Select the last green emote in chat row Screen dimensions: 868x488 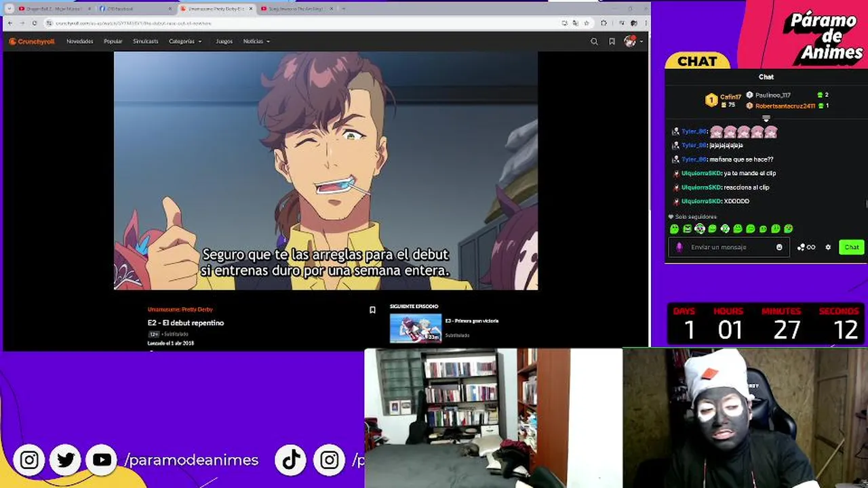(788, 229)
